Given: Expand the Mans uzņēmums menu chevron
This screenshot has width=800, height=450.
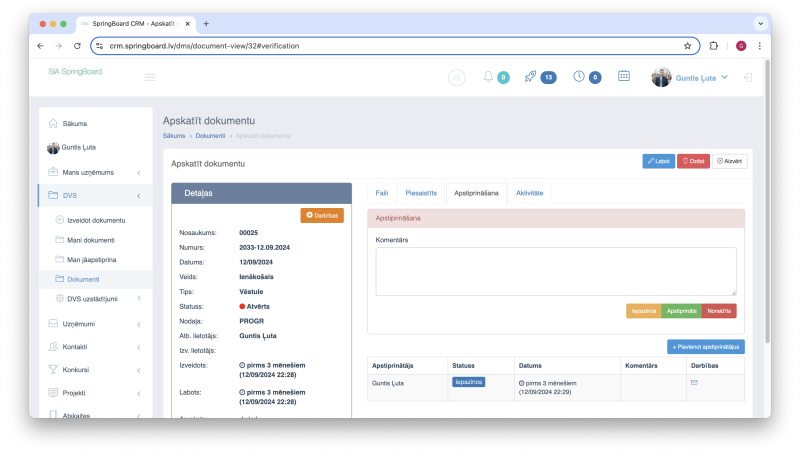Looking at the screenshot, I should tap(139, 173).
